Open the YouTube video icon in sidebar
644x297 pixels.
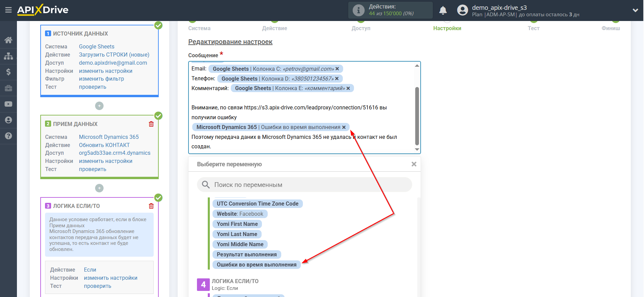[8, 104]
